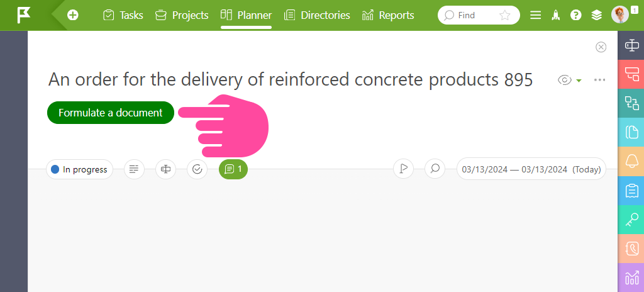Image resolution: width=644 pixels, height=292 pixels.
Task: Toggle the checkmark circle task button
Action: [197, 169]
